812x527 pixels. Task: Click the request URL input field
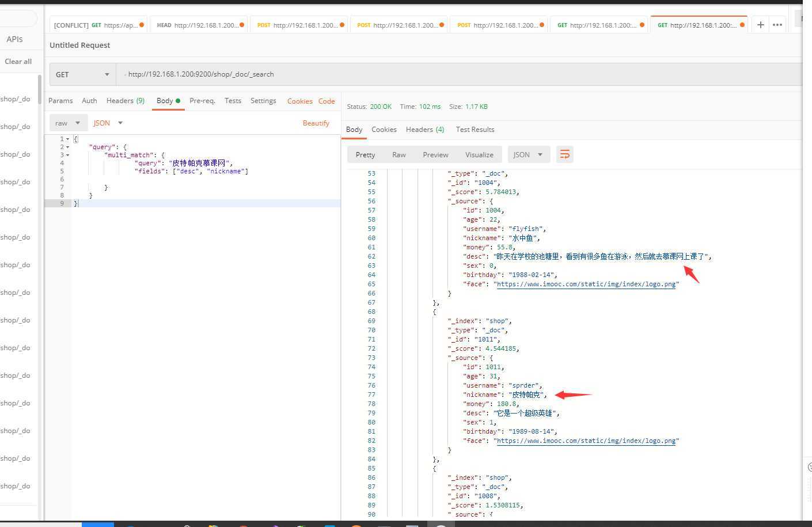coord(459,74)
